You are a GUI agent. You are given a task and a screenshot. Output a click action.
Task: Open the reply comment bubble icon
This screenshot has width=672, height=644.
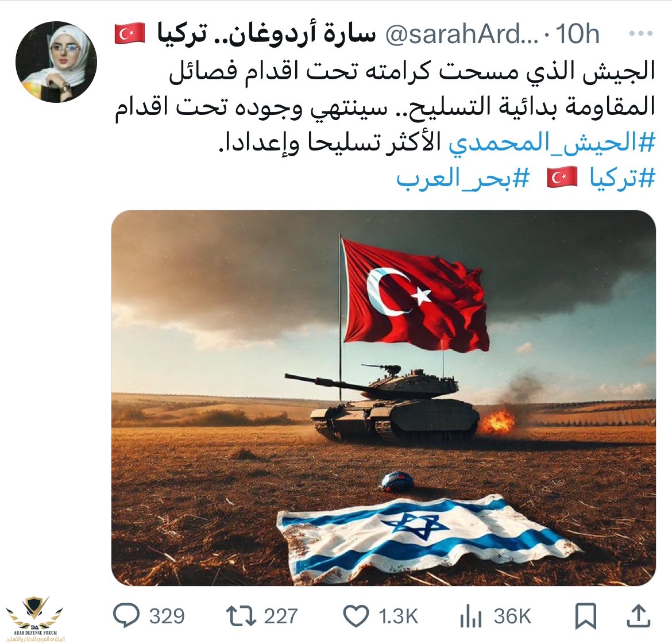pos(126,616)
